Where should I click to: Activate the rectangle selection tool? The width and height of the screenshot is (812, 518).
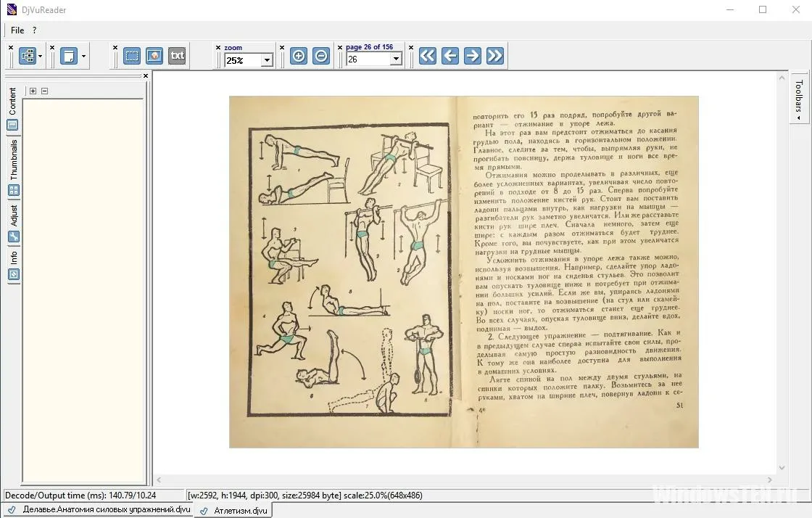(x=132, y=56)
